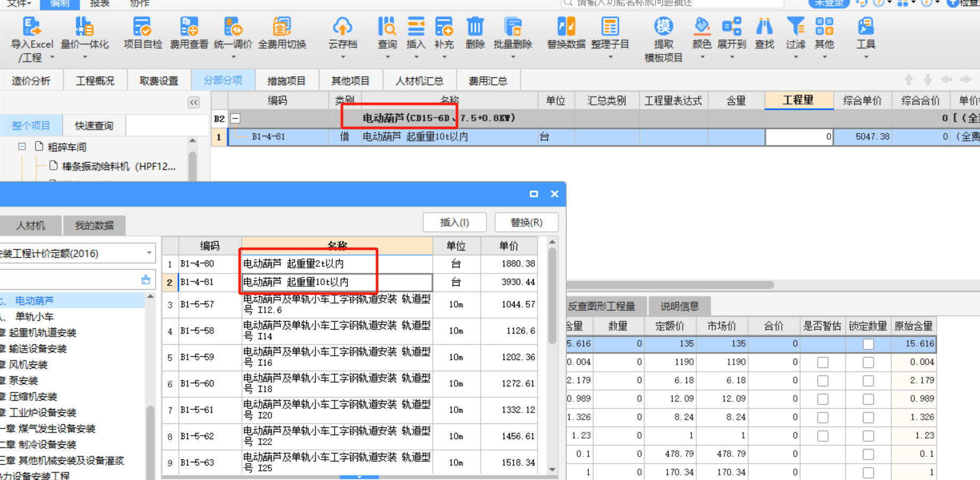Run 项目自检 project self-check

point(142,26)
